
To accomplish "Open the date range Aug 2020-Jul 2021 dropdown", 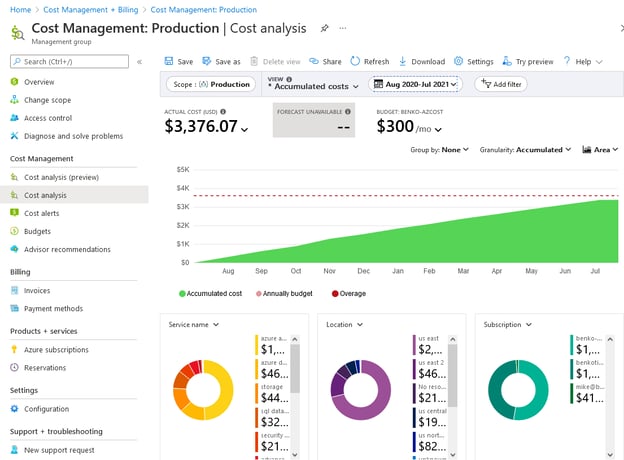I will [414, 85].
